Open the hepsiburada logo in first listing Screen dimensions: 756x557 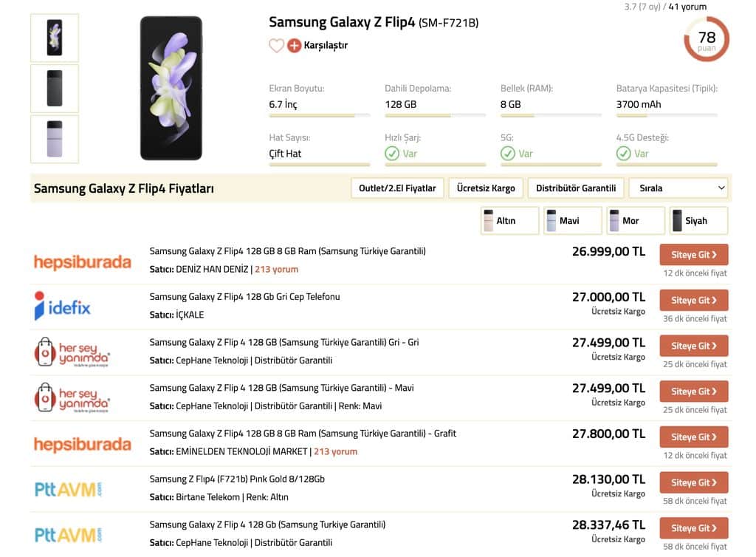pos(83,262)
